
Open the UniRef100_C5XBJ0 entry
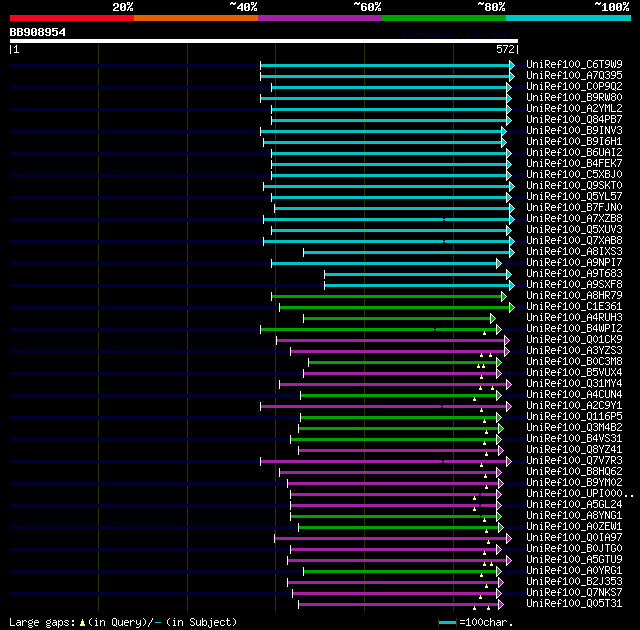pyautogui.click(x=574, y=175)
